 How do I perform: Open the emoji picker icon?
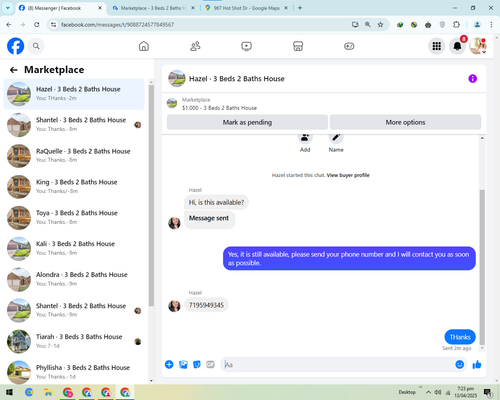click(460, 364)
